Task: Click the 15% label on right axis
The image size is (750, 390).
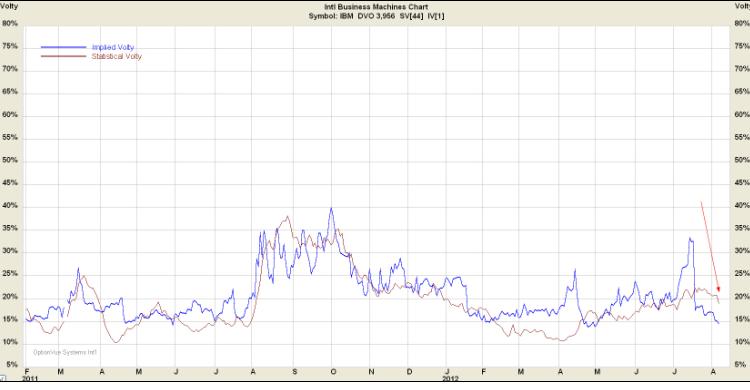Action: (742, 319)
